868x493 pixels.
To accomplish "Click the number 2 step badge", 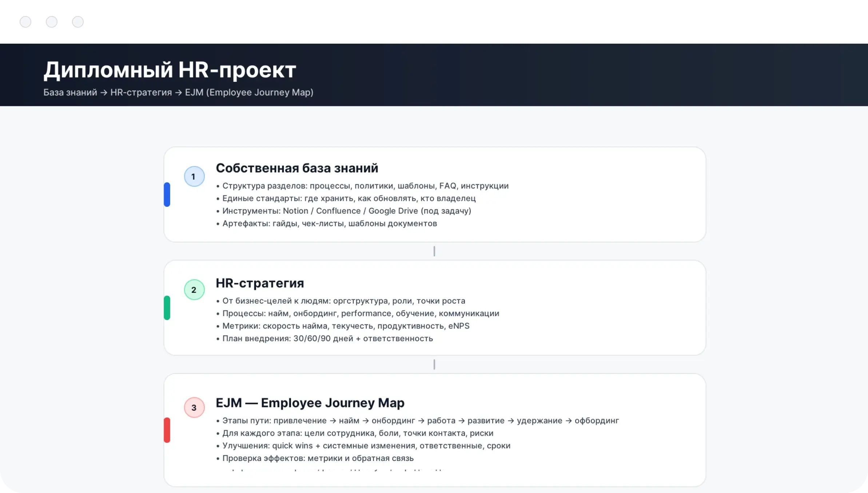I will tap(194, 290).
